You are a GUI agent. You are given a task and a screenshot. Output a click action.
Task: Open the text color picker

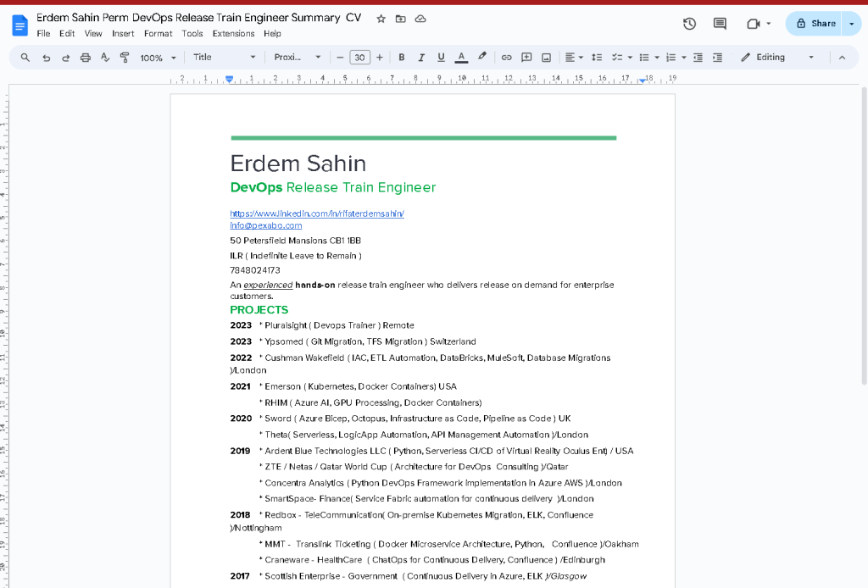click(x=461, y=58)
